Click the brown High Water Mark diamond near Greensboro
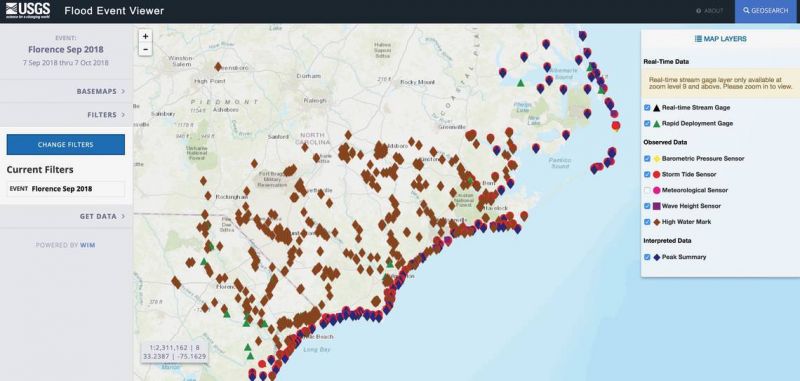The width and height of the screenshot is (800, 381). click(218, 67)
